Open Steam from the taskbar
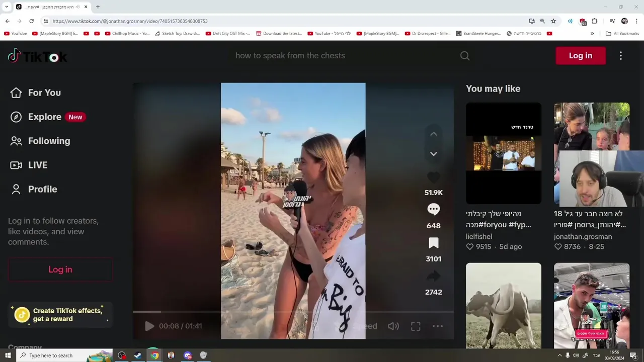This screenshot has height=362, width=644. coord(138,355)
